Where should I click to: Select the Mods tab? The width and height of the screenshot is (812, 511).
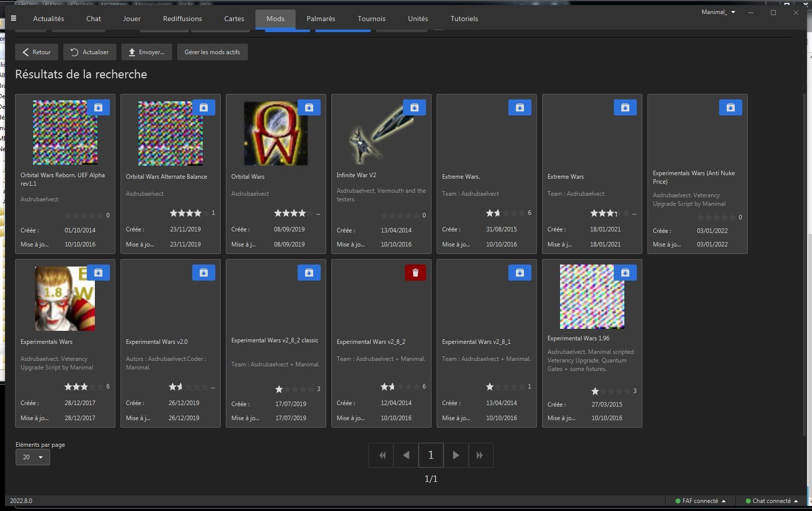[x=276, y=19]
